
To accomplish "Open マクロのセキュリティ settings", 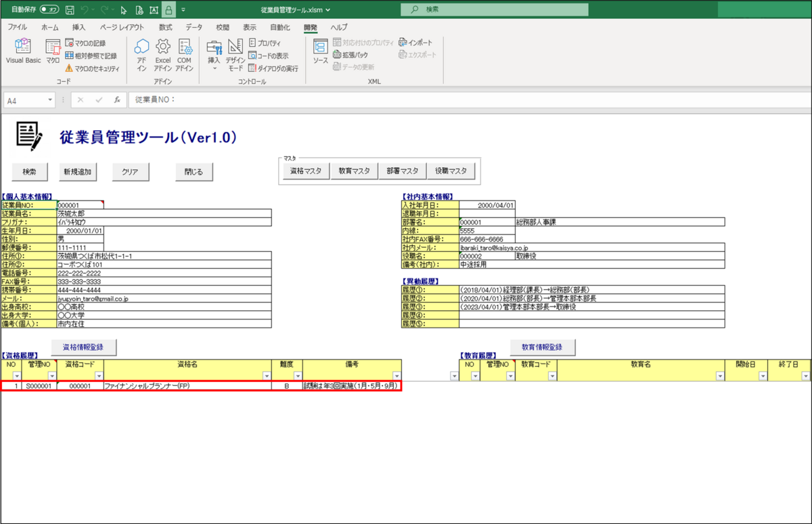I will tap(92, 68).
